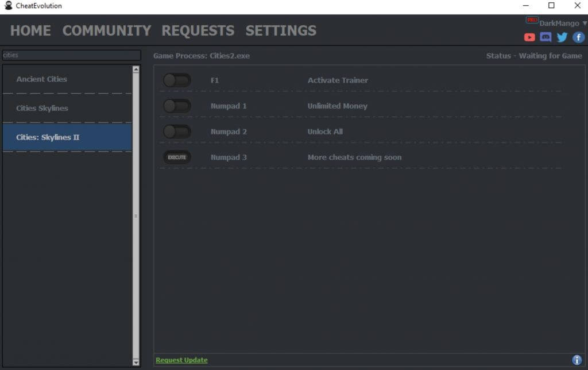This screenshot has height=370, width=588.
Task: Expand the DarkMango account dropdown arrow
Action: (584, 23)
